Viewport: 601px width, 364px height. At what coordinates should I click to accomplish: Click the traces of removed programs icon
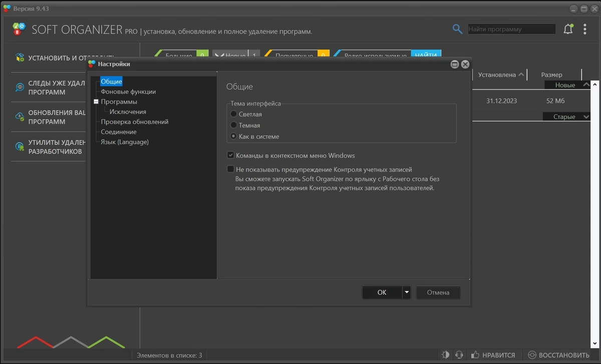tap(20, 88)
